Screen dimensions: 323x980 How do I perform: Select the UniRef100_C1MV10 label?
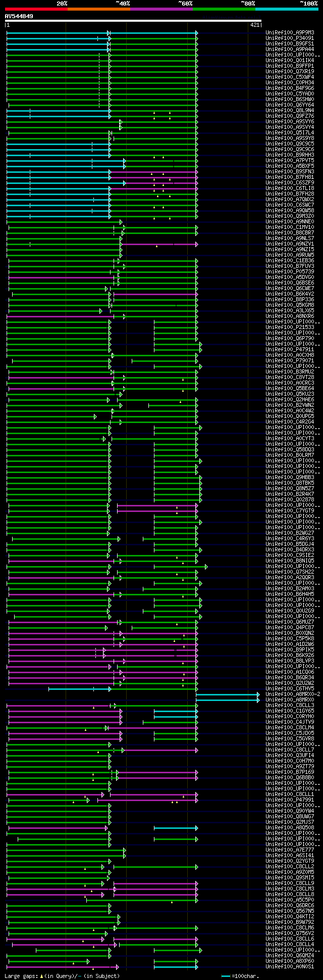(290, 227)
